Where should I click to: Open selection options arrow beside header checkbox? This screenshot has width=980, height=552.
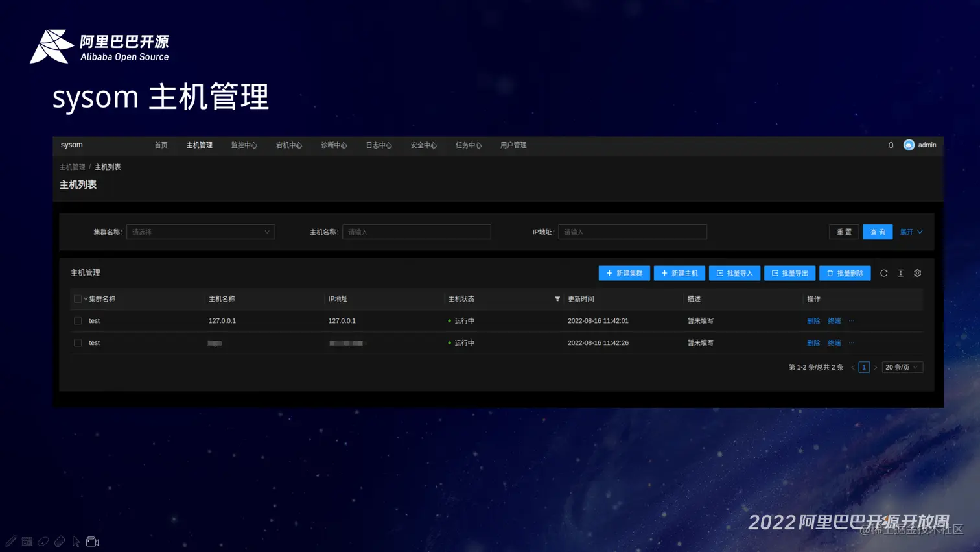(x=86, y=299)
